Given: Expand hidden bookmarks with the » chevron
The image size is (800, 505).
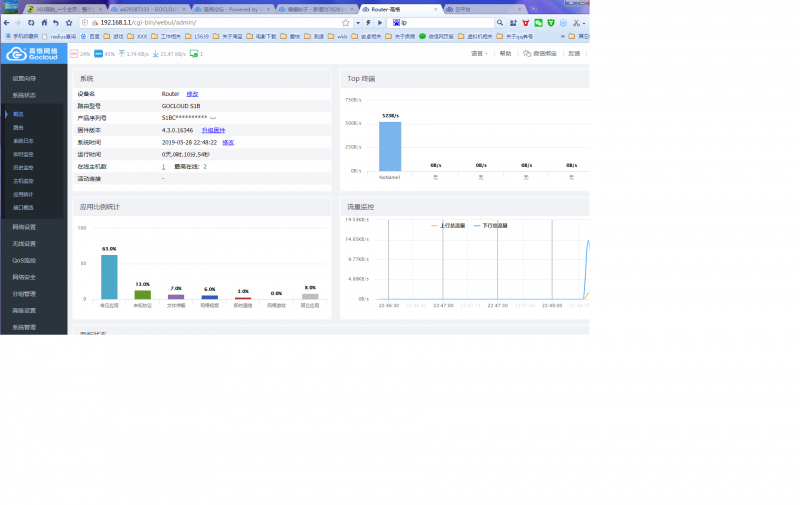Looking at the screenshot, I should tap(563, 36).
